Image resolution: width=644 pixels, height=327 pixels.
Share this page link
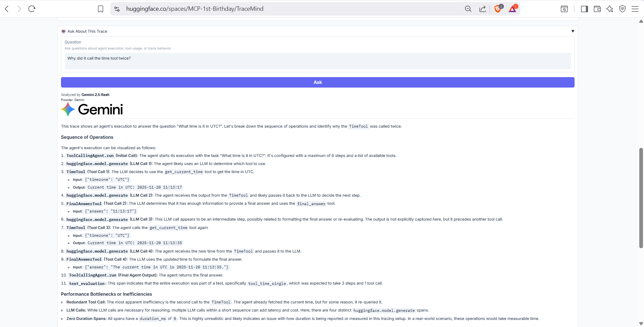pyautogui.click(x=483, y=9)
